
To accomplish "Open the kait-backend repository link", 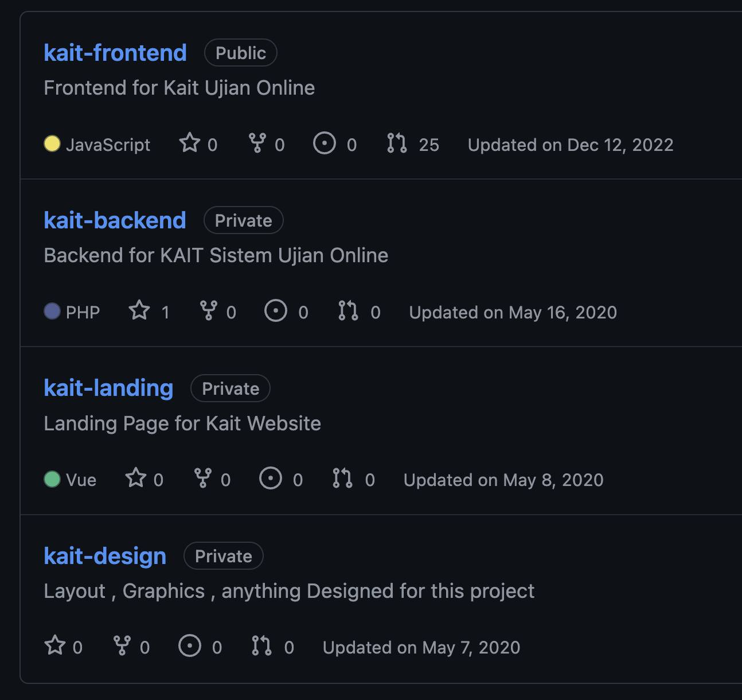I will 115,220.
